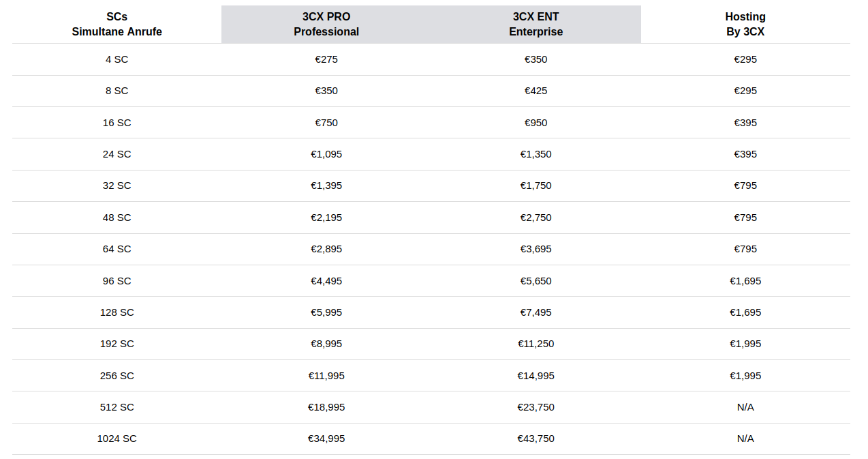Click the SCs Simultane Anrufe header
Viewport: 868px width, 459px height.
pos(117,25)
